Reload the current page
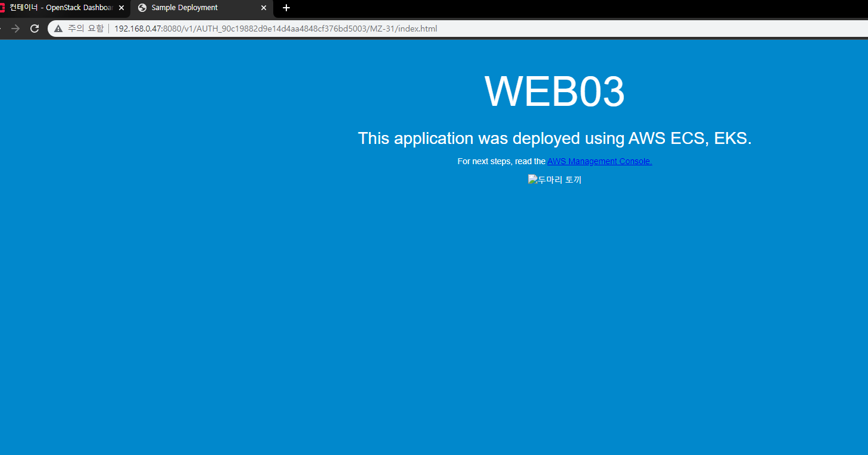 pyautogui.click(x=35, y=29)
